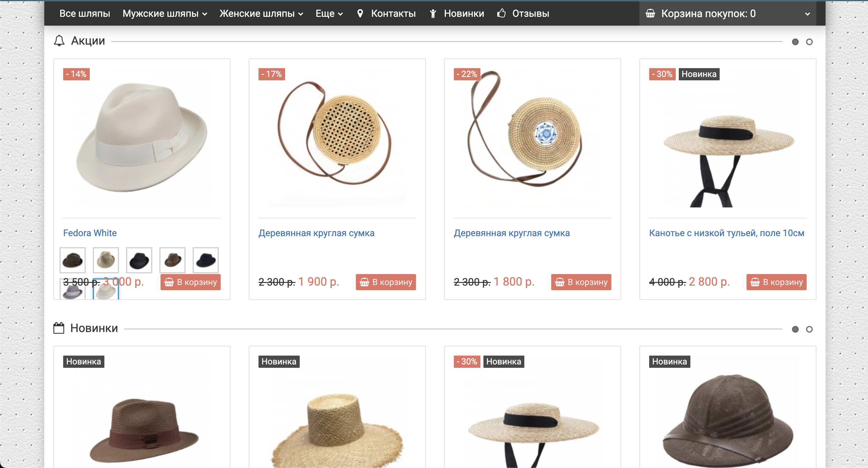This screenshot has height=468, width=868.
Task: Click the Новинки section heading
Action: (x=94, y=328)
